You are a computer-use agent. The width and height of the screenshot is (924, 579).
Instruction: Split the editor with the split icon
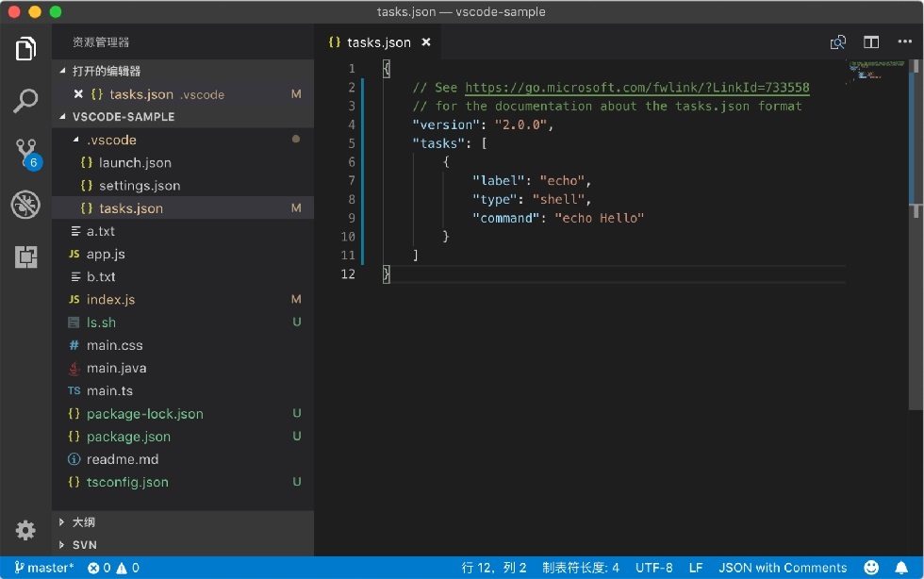[871, 42]
